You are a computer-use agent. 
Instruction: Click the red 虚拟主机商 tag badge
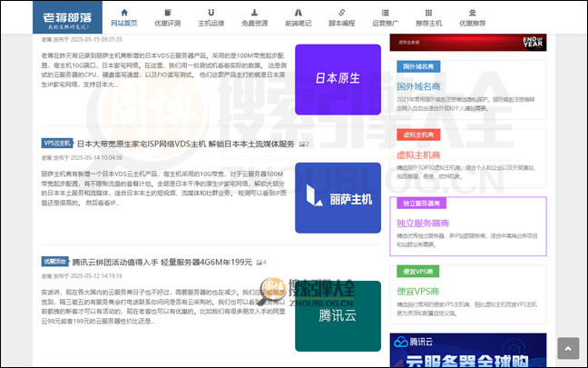[418, 134]
